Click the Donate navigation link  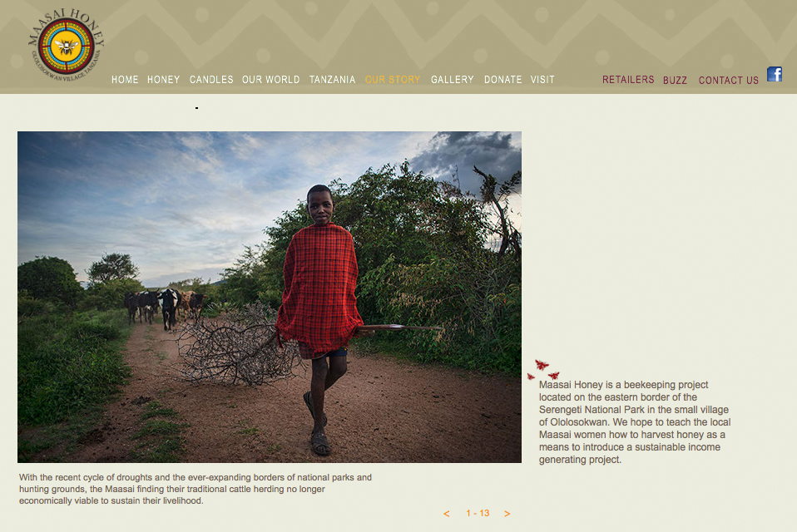click(x=502, y=80)
